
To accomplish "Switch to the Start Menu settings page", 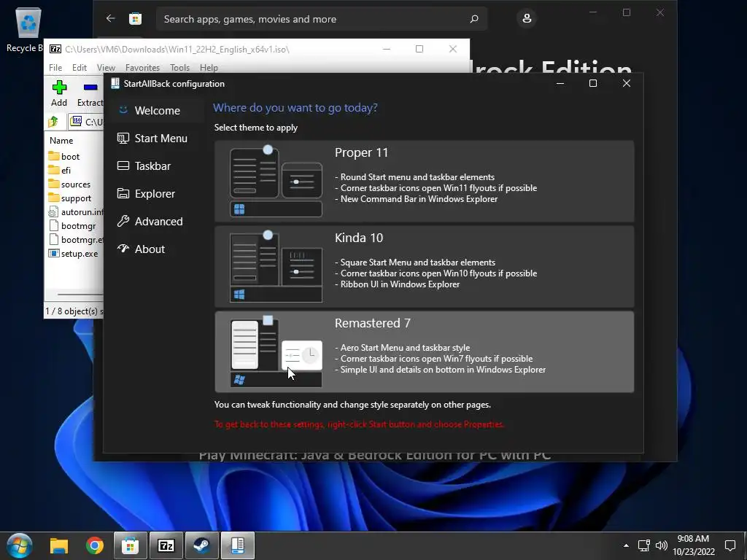I will coord(158,138).
